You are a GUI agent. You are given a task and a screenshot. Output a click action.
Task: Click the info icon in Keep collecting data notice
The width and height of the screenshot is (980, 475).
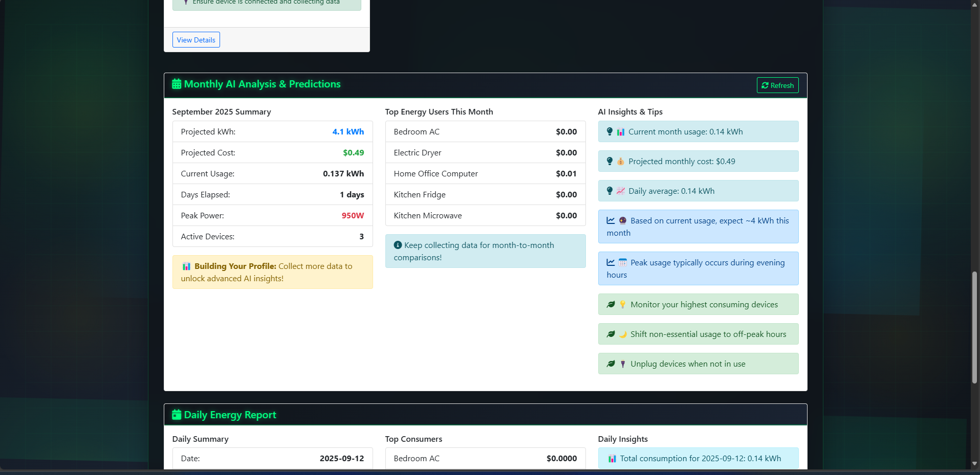[398, 245]
